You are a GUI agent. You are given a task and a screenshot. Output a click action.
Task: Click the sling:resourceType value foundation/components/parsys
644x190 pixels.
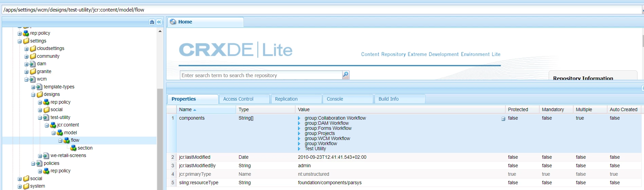coord(330,183)
